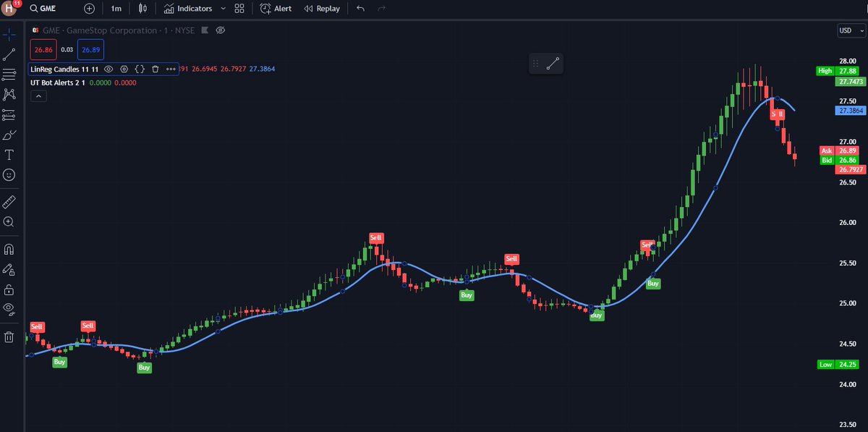The width and height of the screenshot is (868, 432).
Task: Click the rightmost Buy signal near 25.25
Action: coord(653,284)
